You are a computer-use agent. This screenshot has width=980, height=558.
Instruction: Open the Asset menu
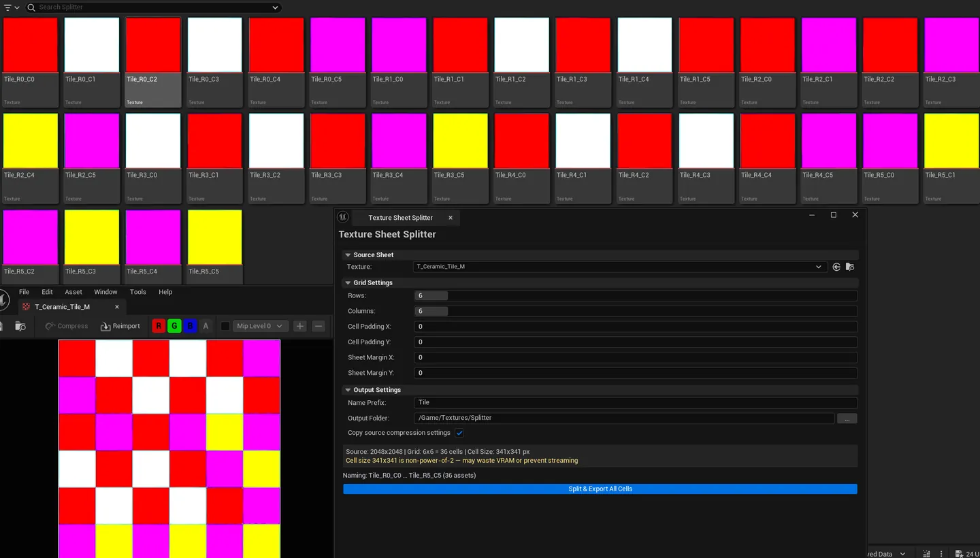(x=73, y=292)
